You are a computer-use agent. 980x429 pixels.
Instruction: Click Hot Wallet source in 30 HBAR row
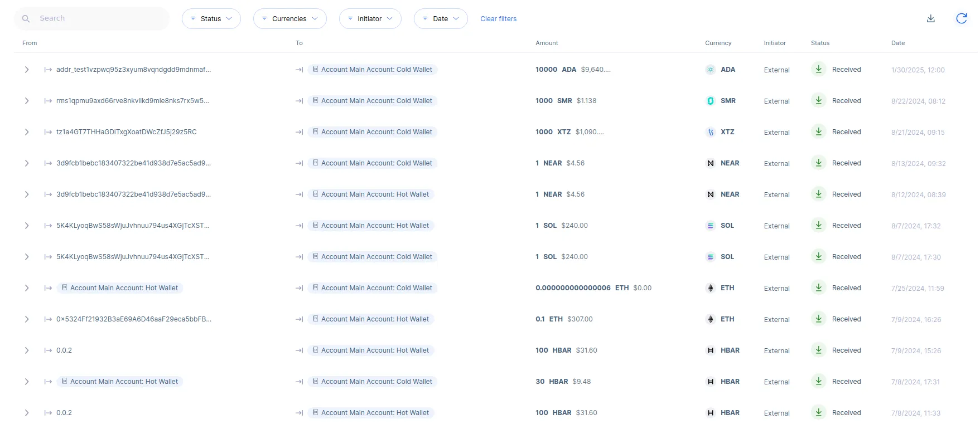pos(120,382)
